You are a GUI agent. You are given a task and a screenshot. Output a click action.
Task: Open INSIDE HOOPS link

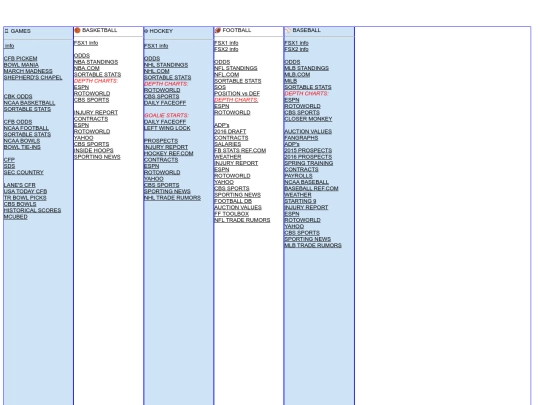[94, 150]
